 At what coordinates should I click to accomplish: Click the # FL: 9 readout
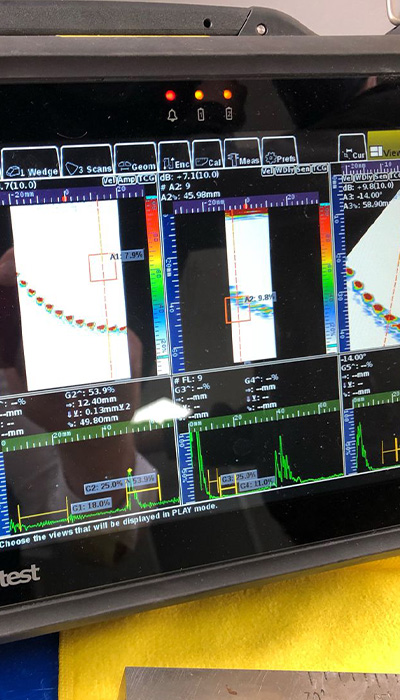(188, 380)
